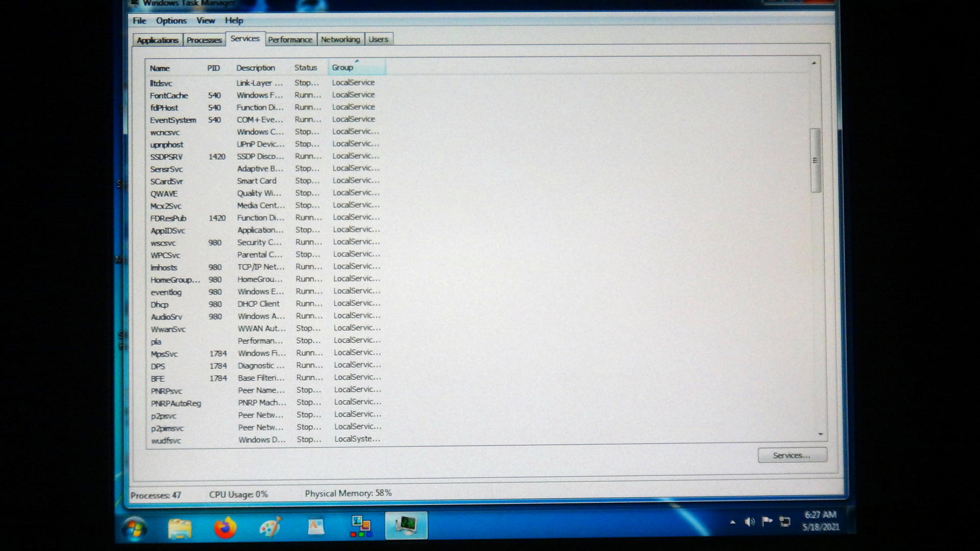Viewport: 980px width, 551px height.
Task: Select the PNRPsvc service row
Action: coord(265,391)
